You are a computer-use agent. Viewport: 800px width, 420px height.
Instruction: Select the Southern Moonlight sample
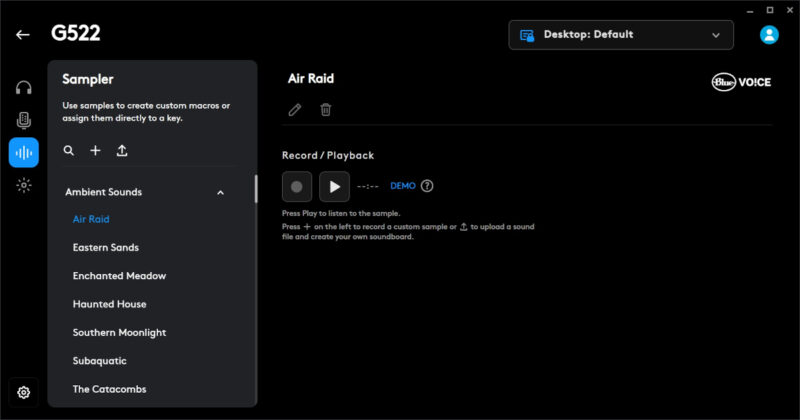pos(119,333)
